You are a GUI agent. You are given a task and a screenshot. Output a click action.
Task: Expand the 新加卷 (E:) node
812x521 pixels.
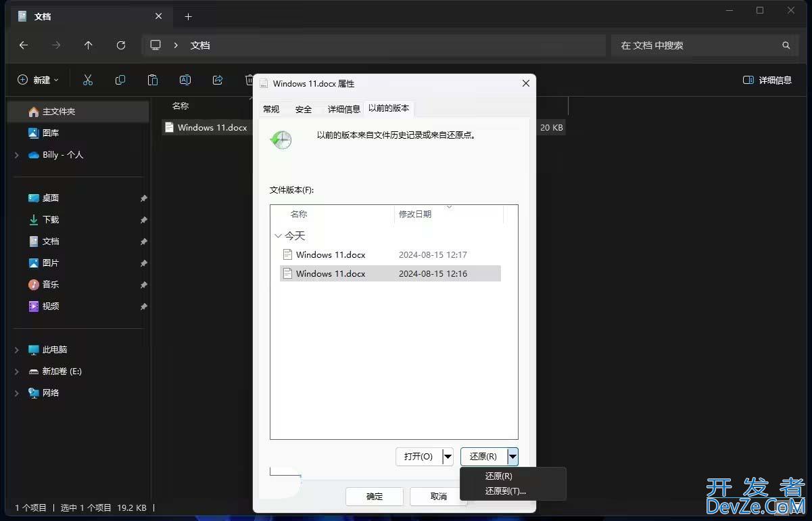17,371
